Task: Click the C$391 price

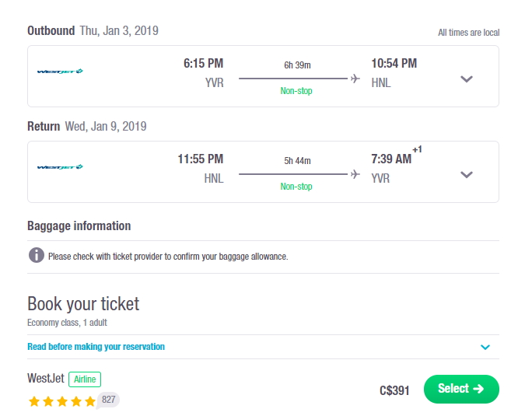Action: pyautogui.click(x=394, y=390)
